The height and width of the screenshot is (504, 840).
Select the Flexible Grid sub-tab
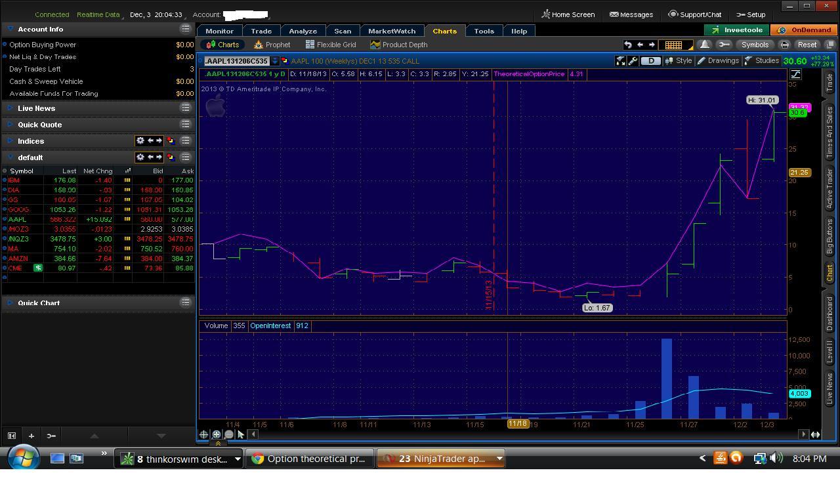click(331, 45)
